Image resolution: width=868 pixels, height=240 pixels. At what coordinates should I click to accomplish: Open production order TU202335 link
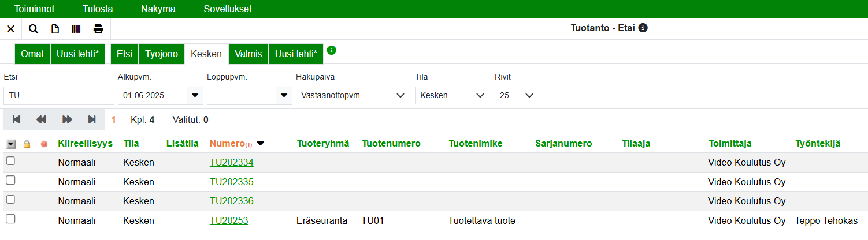click(231, 182)
